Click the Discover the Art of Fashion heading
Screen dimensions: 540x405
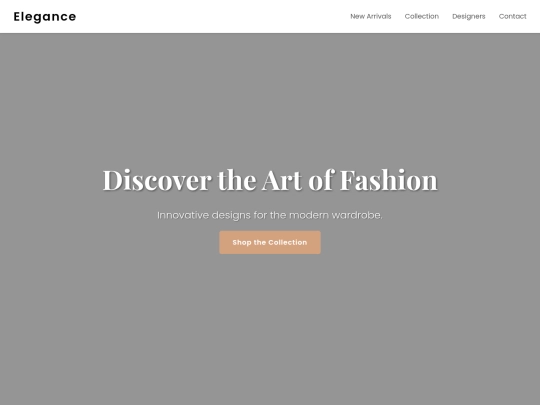(270, 180)
